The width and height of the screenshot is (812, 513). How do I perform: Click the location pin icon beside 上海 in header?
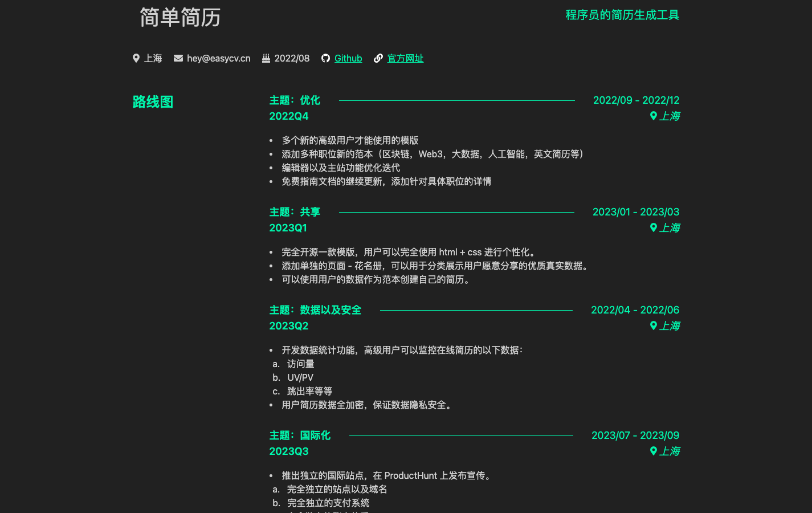click(136, 58)
